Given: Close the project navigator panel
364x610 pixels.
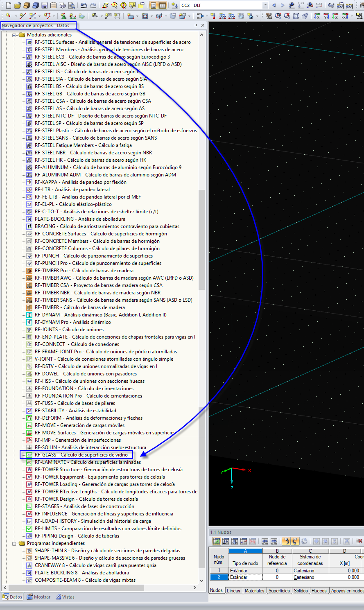Looking at the screenshot, I should tap(203, 25).
